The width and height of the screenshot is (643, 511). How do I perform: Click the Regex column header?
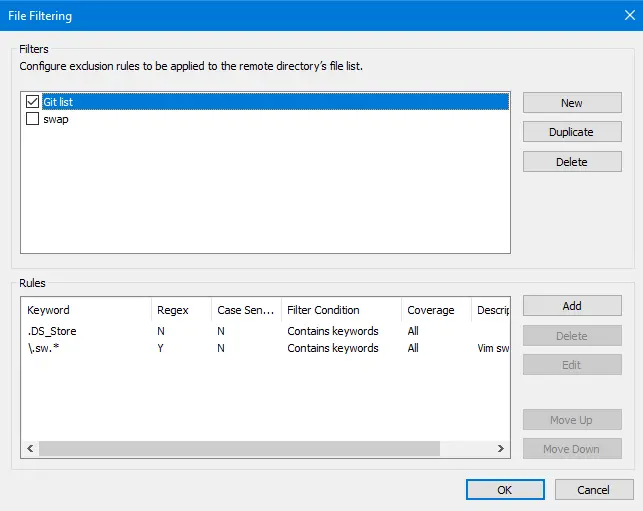coord(180,310)
